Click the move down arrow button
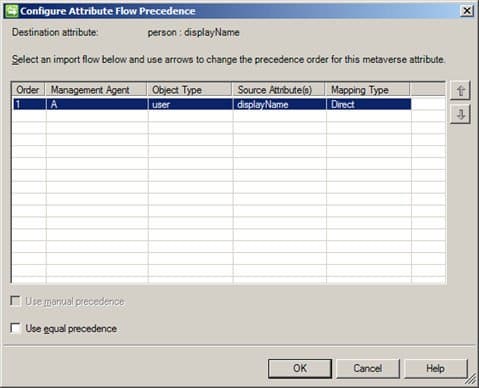 pyautogui.click(x=460, y=114)
